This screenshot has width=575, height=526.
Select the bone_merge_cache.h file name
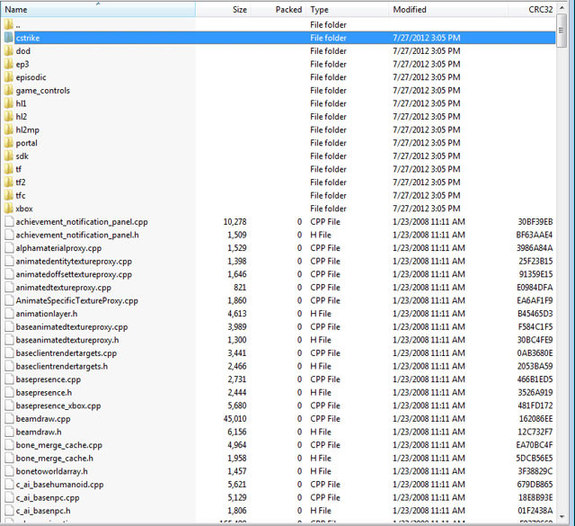(54, 458)
